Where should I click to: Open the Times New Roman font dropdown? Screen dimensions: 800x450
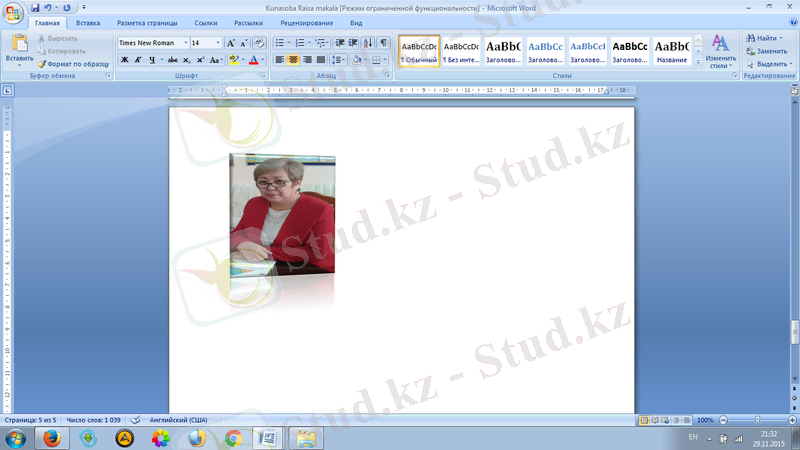point(185,43)
